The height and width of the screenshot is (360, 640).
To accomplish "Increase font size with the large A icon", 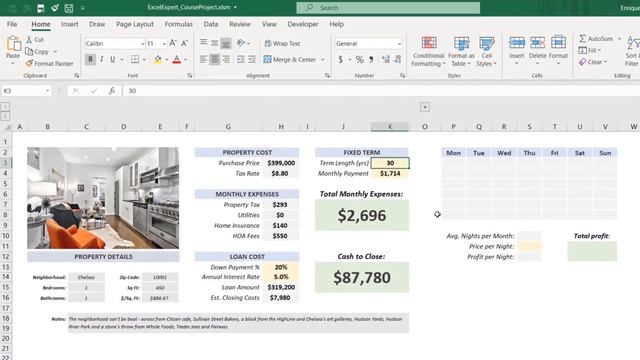I will [x=173, y=43].
